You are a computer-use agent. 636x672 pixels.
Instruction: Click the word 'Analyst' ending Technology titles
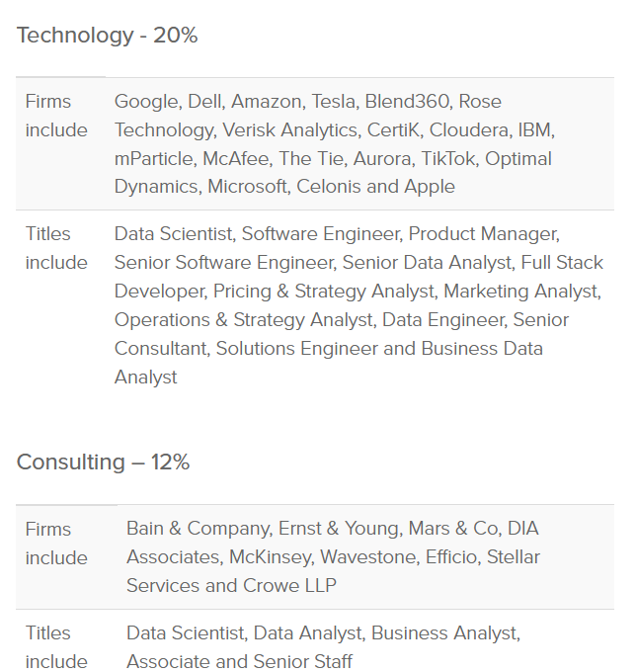(145, 378)
